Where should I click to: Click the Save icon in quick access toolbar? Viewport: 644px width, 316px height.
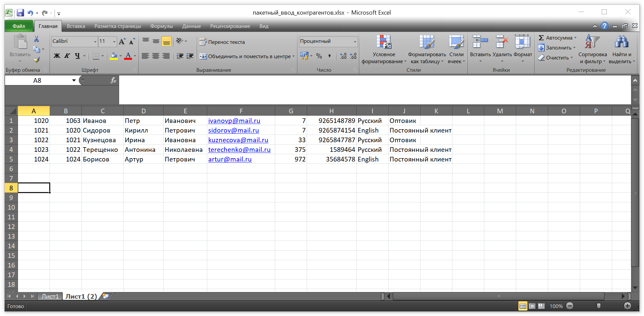(20, 13)
